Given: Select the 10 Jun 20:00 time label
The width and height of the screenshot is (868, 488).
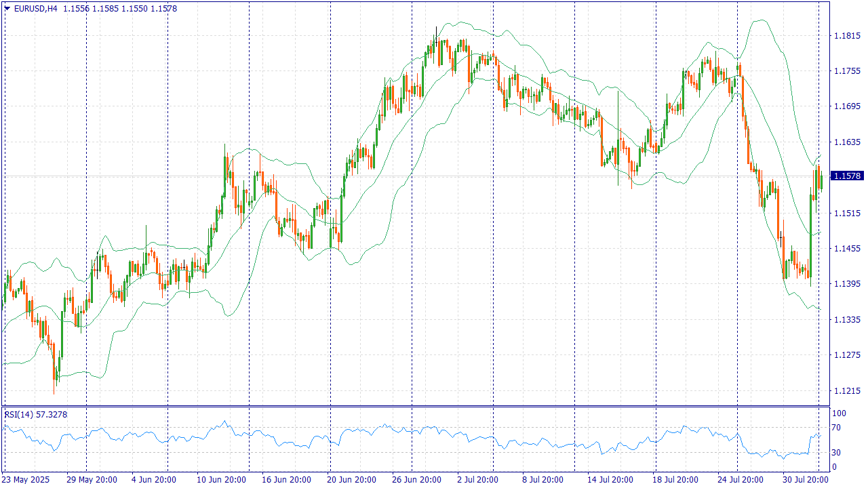Looking at the screenshot, I should (221, 480).
